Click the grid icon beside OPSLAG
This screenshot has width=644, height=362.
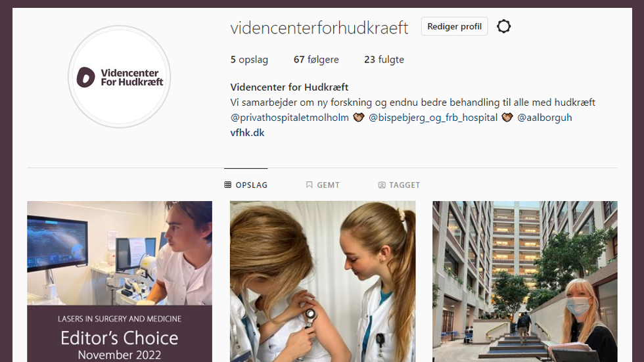pyautogui.click(x=227, y=185)
